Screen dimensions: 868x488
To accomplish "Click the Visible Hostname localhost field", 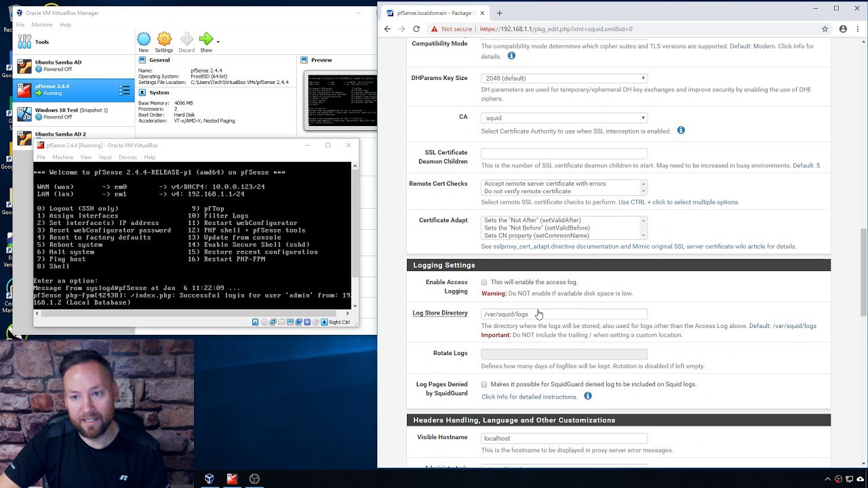I will pos(564,439).
